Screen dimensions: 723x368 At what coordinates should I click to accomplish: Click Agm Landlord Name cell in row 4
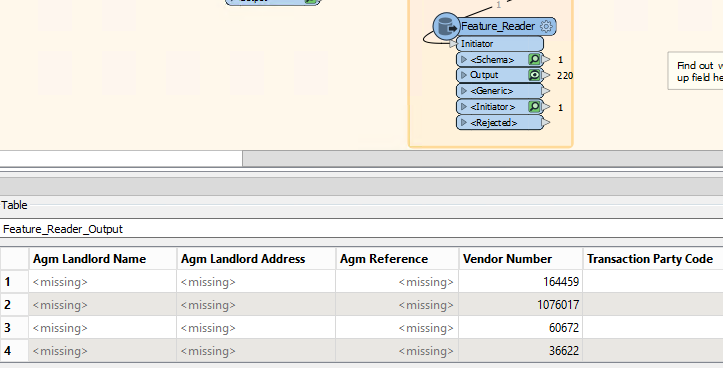pyautogui.click(x=103, y=351)
